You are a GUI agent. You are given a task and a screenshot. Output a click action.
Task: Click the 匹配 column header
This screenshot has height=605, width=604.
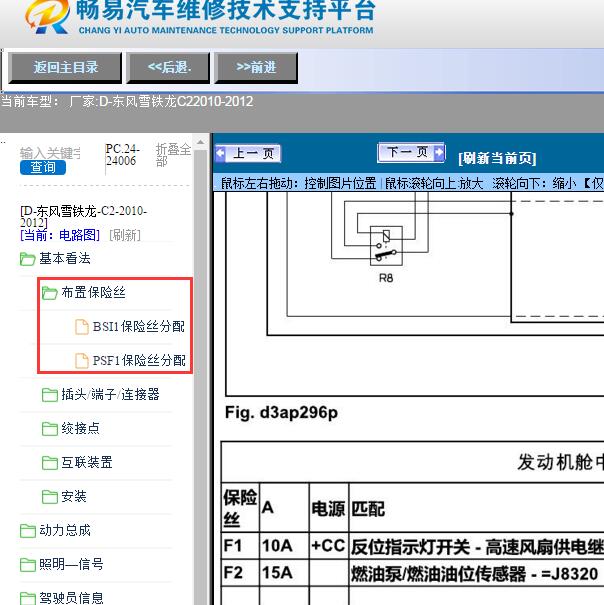(477, 508)
